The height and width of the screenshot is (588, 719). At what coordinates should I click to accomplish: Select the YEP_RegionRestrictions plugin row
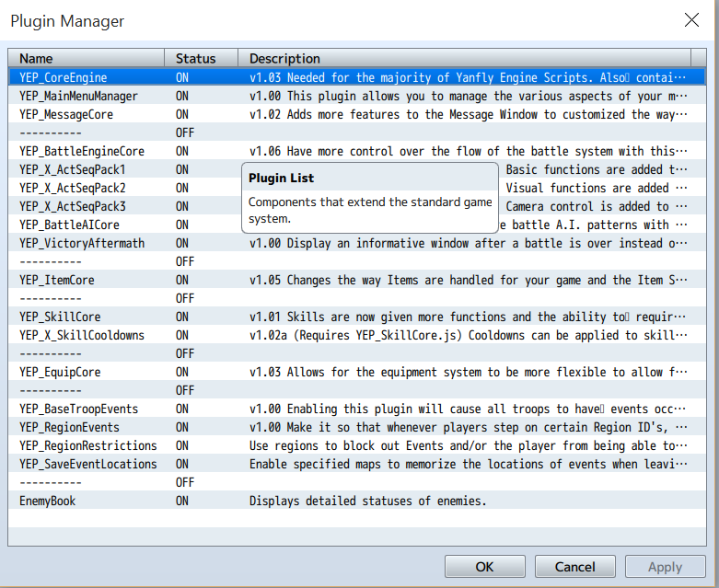87,445
